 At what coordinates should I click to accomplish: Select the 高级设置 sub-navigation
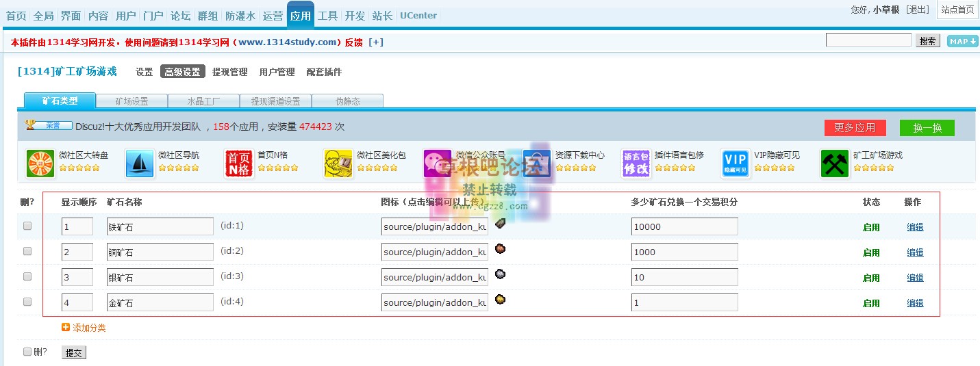point(183,72)
